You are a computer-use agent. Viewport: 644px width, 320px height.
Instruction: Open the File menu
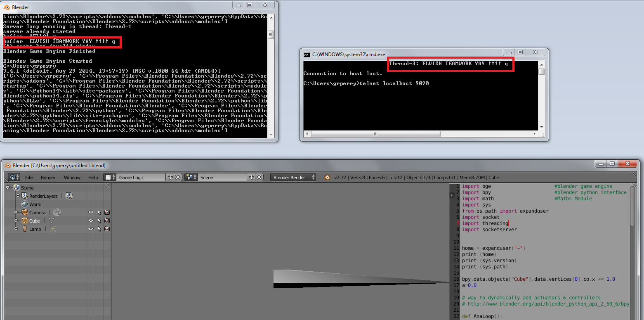point(29,178)
